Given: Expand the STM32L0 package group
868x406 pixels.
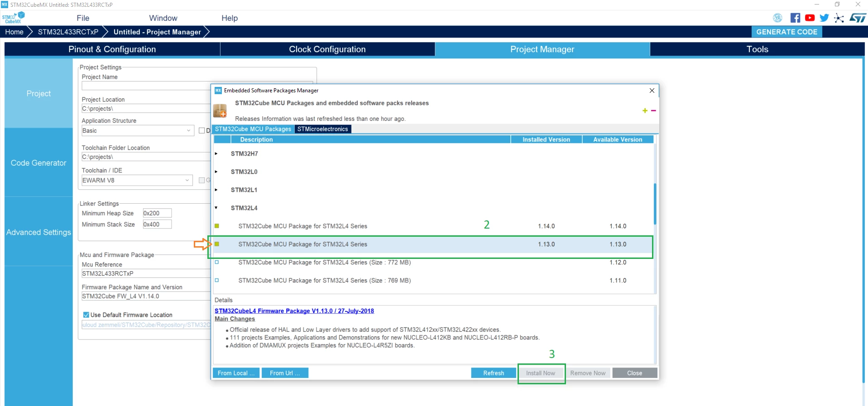Looking at the screenshot, I should (x=216, y=172).
